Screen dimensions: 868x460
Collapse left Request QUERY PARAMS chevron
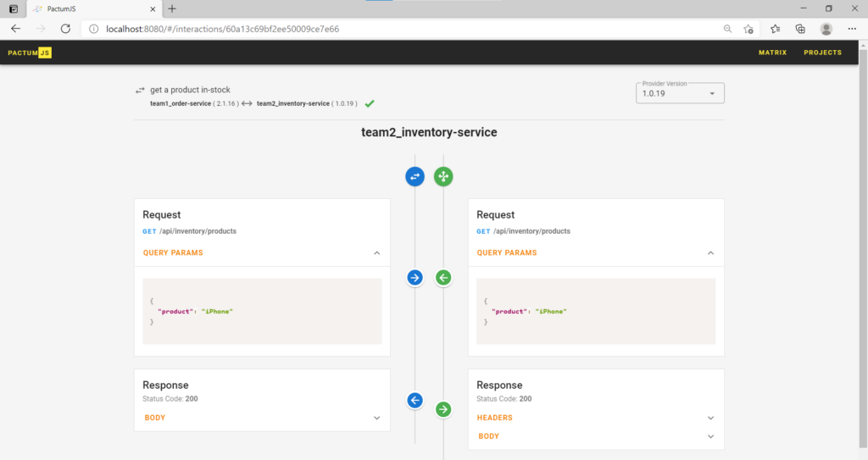377,253
